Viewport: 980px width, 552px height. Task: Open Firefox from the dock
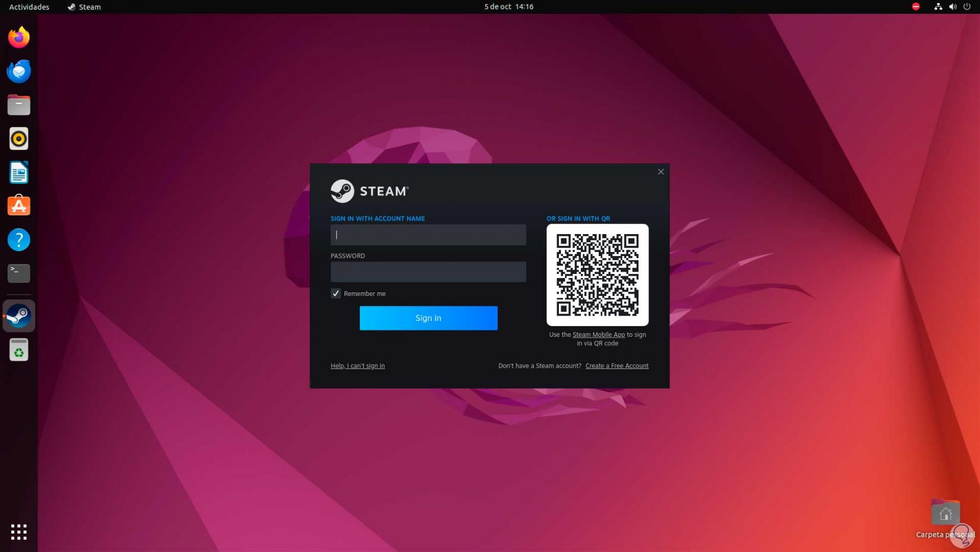pyautogui.click(x=19, y=37)
